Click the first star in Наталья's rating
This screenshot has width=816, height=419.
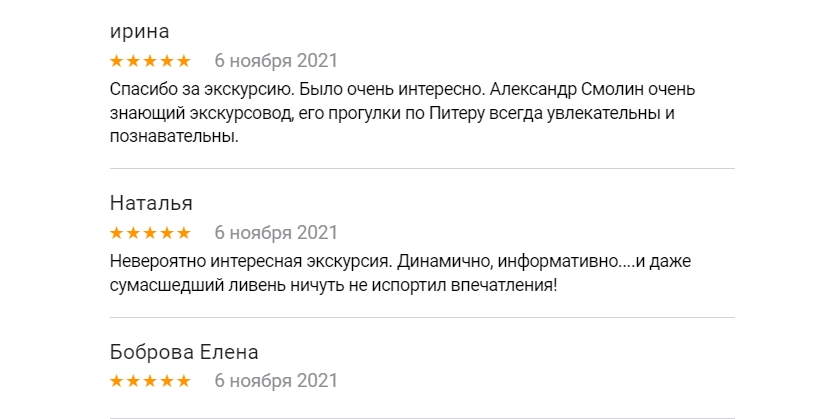(117, 233)
